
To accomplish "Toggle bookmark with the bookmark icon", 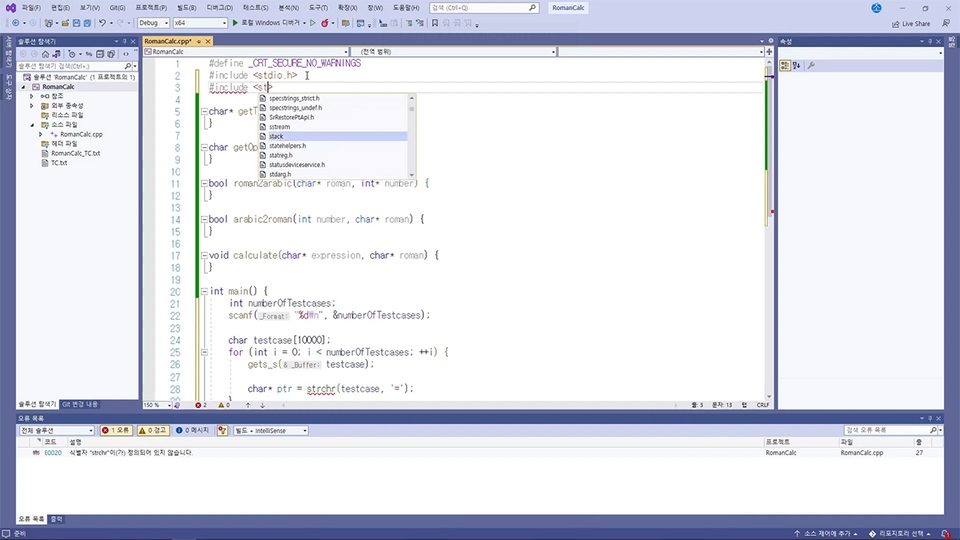I will (435, 23).
